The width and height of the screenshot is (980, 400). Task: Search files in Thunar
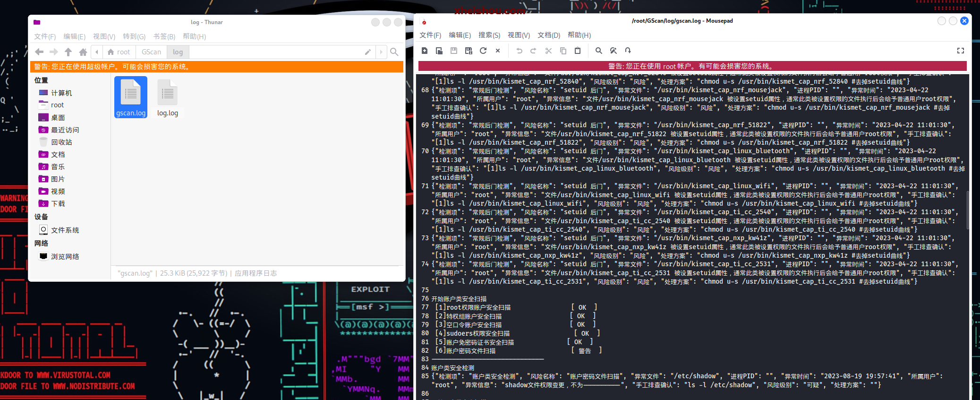(394, 52)
